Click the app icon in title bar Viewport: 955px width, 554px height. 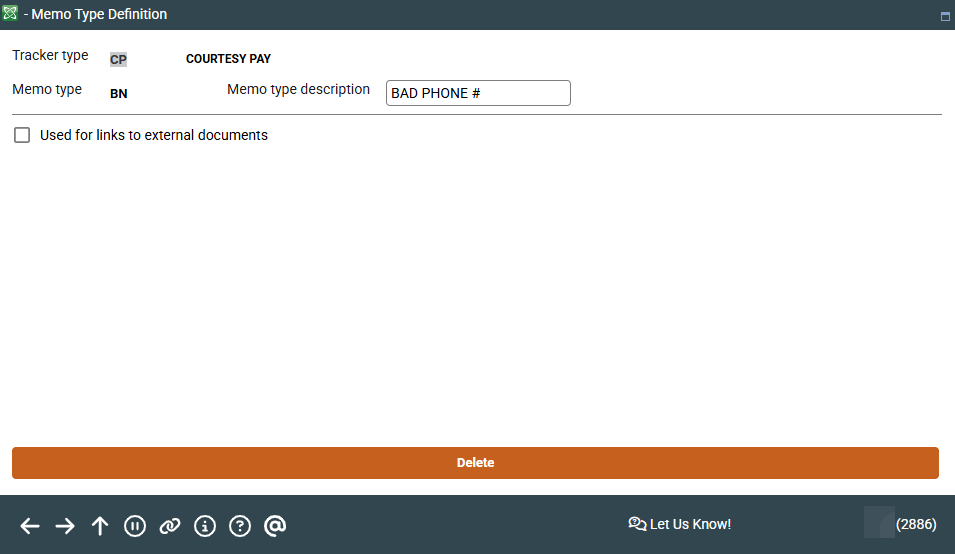click(11, 14)
